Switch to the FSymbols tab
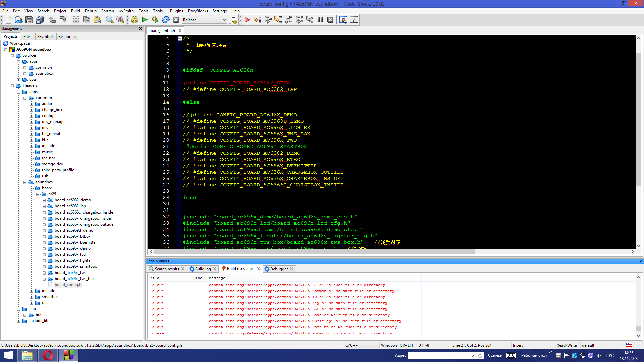Image resolution: width=644 pixels, height=362 pixels. pyautogui.click(x=46, y=36)
